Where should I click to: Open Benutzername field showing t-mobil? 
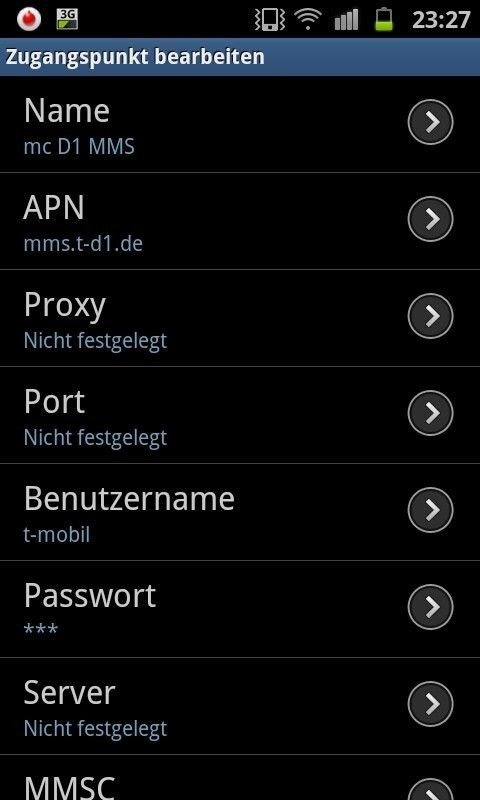pos(240,512)
